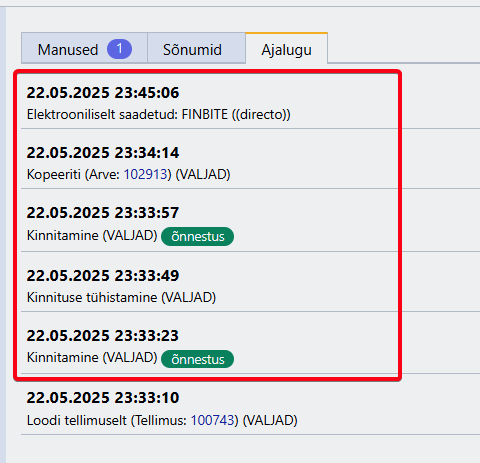Select the Kinnituse tühistamine (VALJAD) entry
This screenshot has width=480, height=463.
121,297
